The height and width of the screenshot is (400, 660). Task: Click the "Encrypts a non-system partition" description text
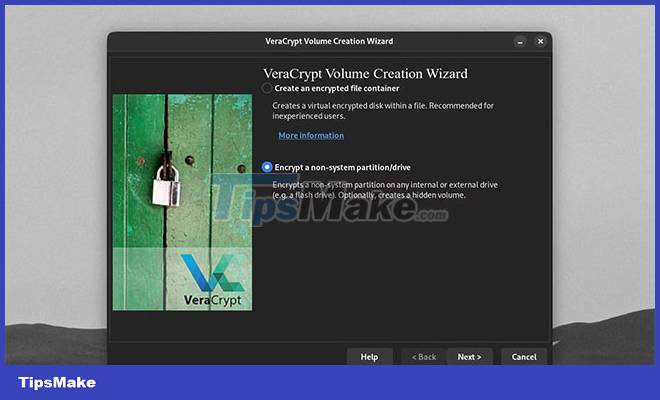click(385, 190)
